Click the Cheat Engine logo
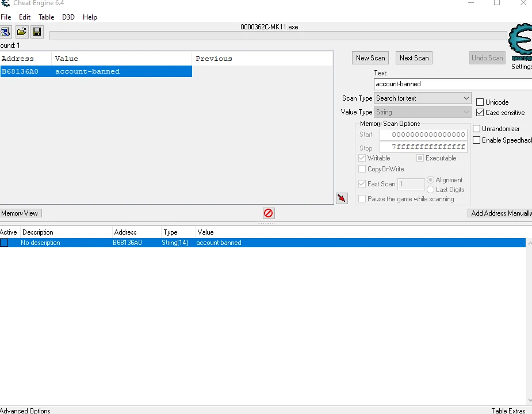This screenshot has width=532, height=414. pyautogui.click(x=521, y=42)
